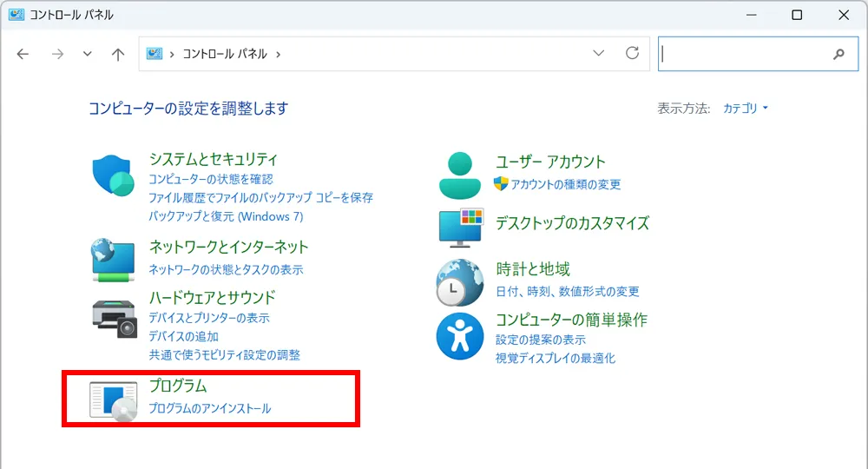Click the back navigation arrow
The width and height of the screenshot is (868, 469).
[x=23, y=54]
